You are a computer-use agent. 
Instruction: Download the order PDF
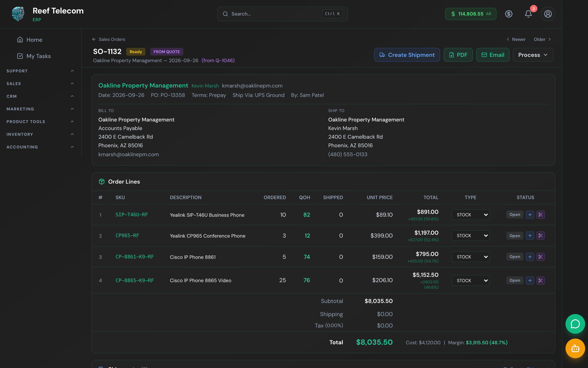(458, 55)
